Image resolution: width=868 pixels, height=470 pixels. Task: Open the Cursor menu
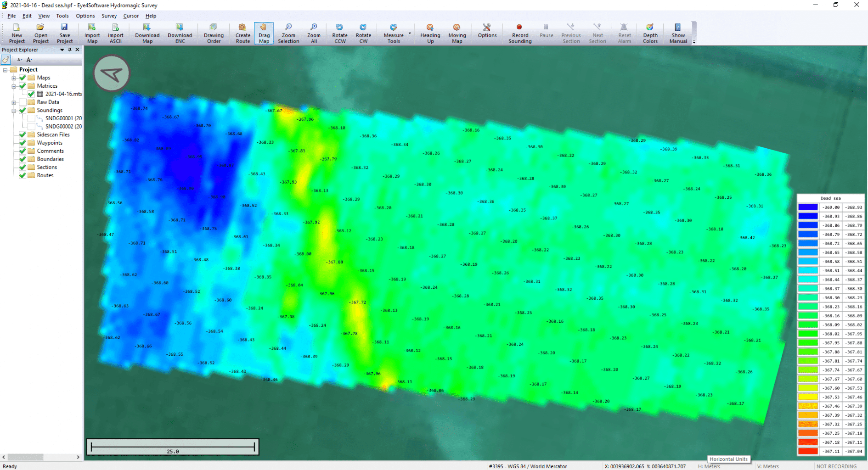tap(131, 16)
